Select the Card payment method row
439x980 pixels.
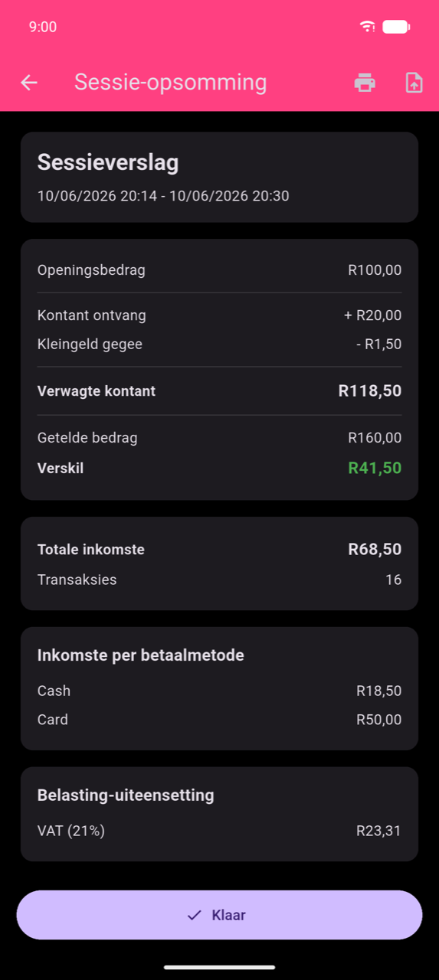click(x=219, y=720)
